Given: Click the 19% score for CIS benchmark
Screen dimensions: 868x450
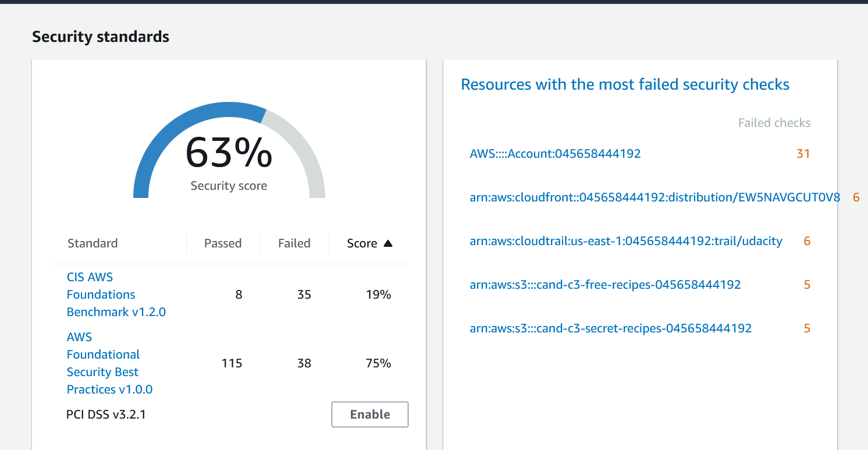Looking at the screenshot, I should 379,295.
